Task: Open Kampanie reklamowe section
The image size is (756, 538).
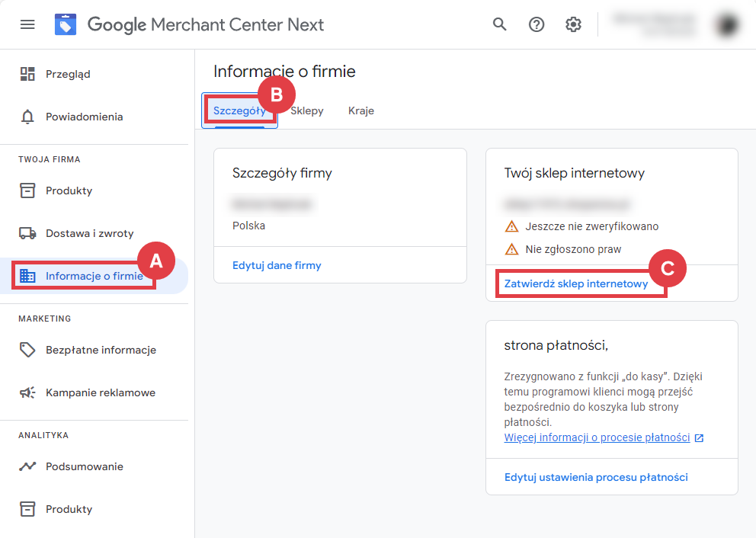Action: [101, 392]
